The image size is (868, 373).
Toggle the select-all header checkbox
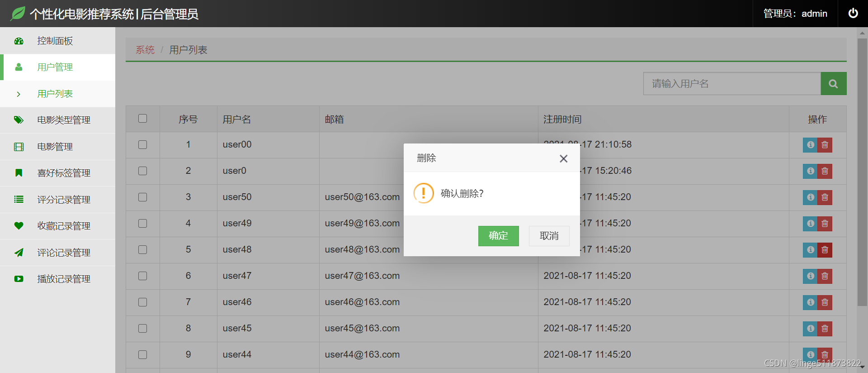[x=143, y=119]
